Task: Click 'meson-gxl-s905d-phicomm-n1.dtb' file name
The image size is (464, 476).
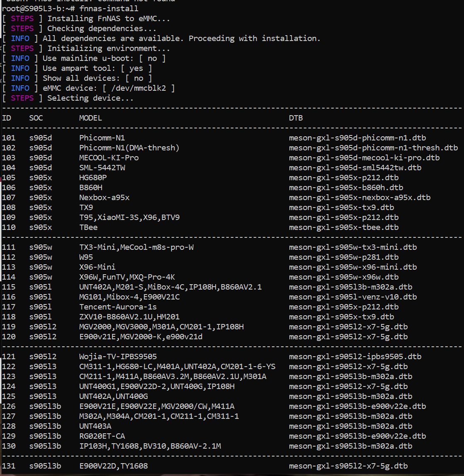Action: pos(357,138)
